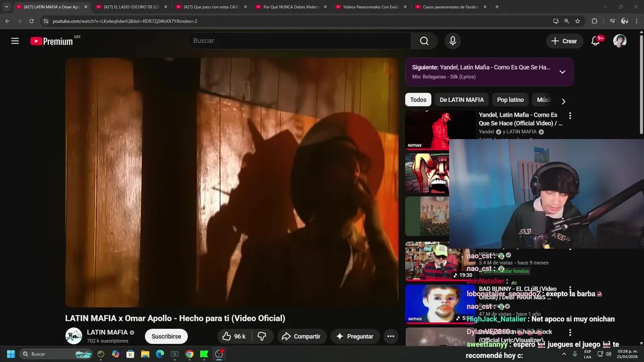Open the Windows Start menu
Screen dimensions: 644x362
coord(11,354)
